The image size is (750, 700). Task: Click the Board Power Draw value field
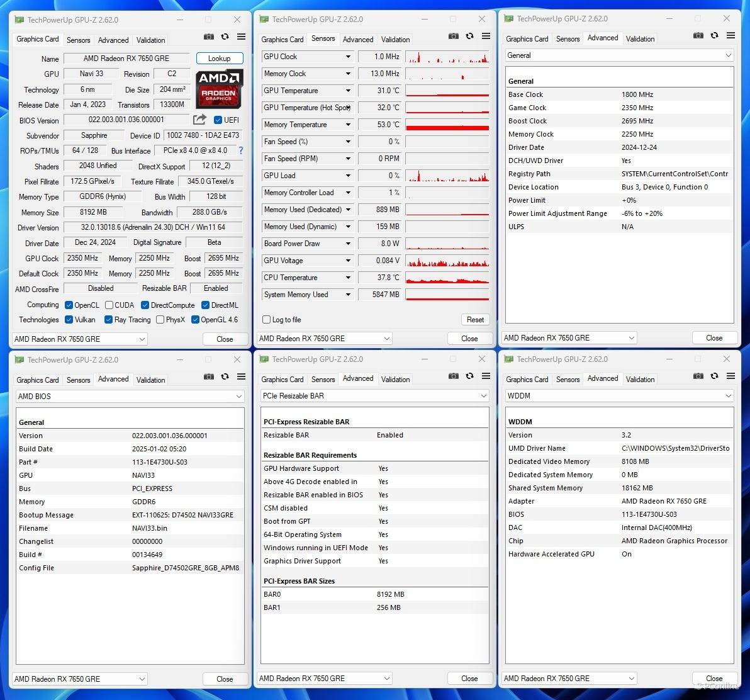click(379, 244)
